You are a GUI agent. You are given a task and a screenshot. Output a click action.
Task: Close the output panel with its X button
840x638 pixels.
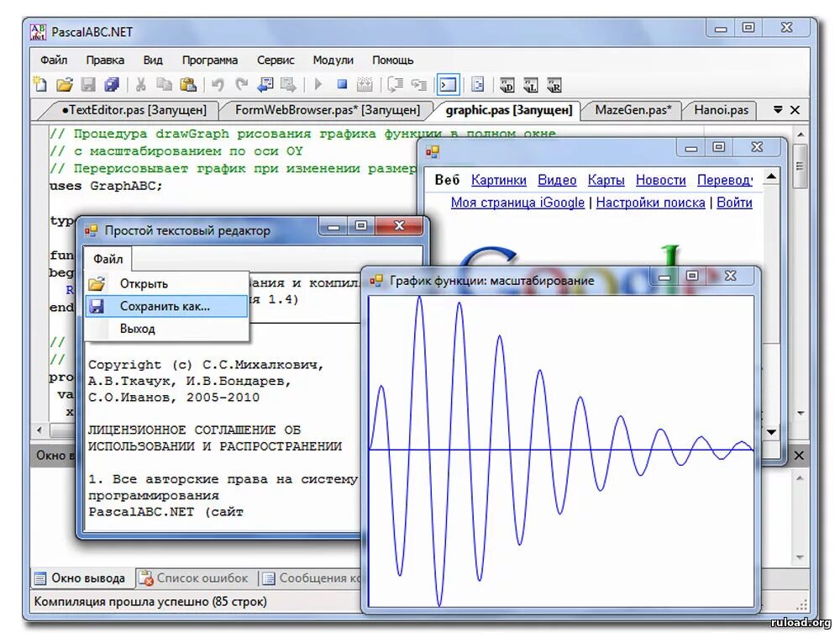(799, 456)
